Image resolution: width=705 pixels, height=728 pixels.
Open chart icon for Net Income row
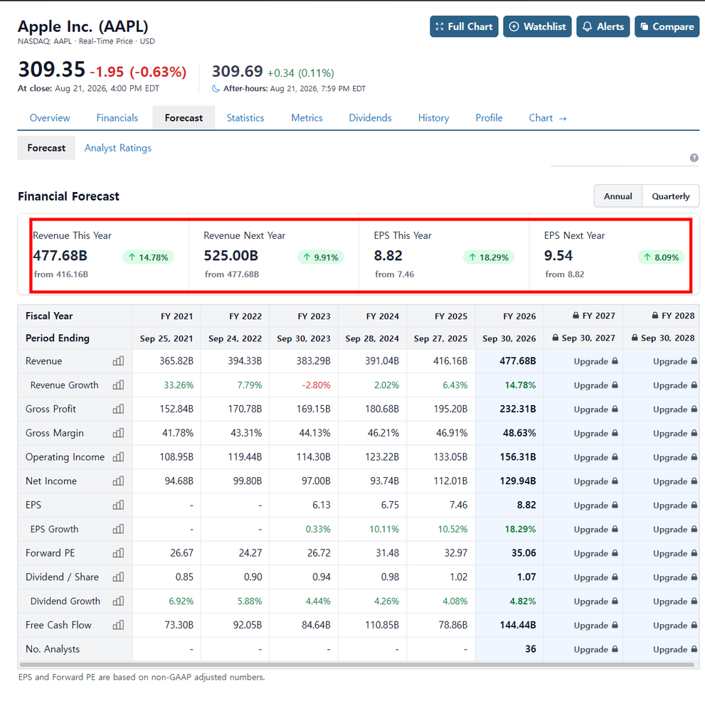tap(119, 481)
